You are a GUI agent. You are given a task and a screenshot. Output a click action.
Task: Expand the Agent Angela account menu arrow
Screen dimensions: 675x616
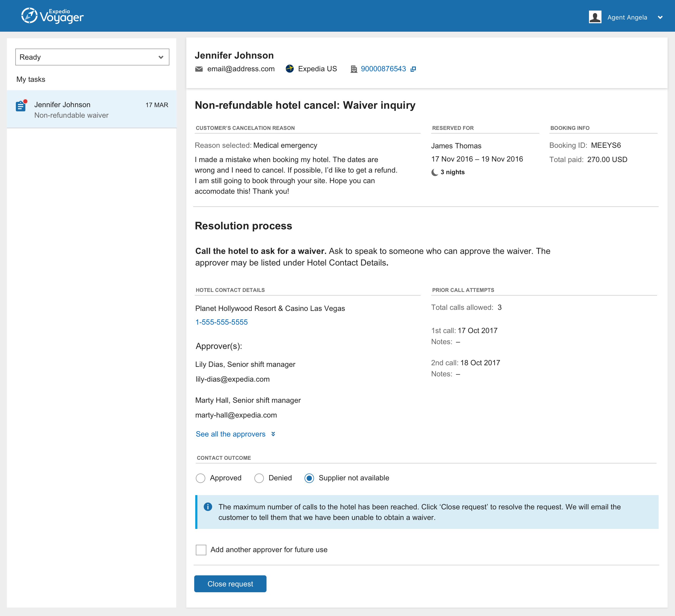tap(660, 17)
